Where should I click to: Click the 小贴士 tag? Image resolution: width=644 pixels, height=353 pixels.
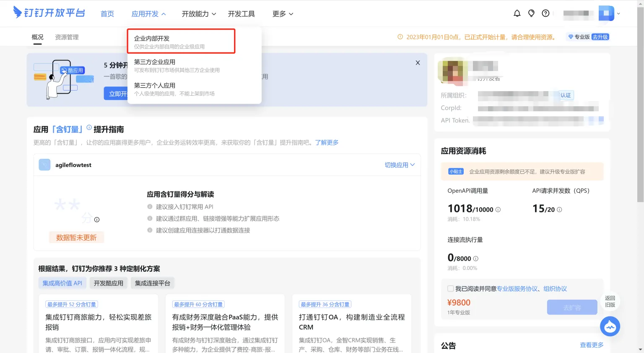pos(456,172)
